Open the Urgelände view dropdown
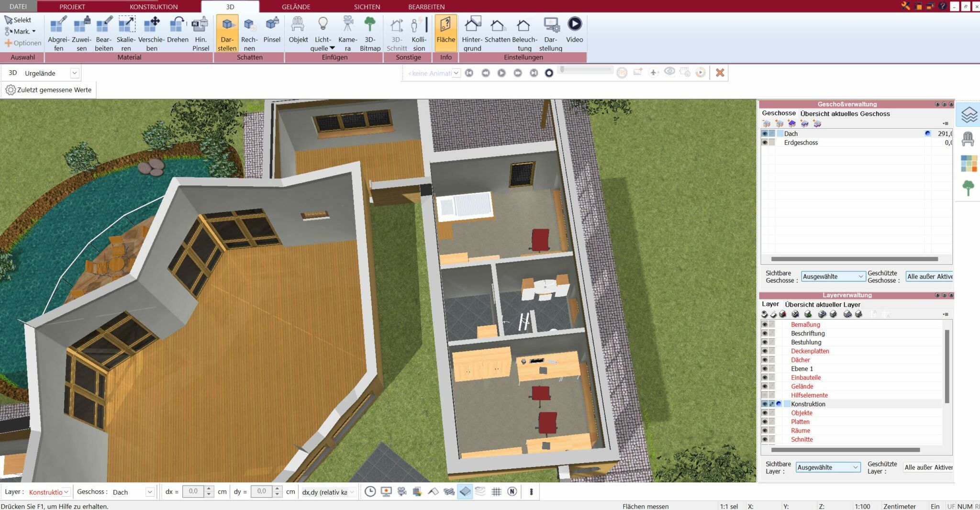 click(75, 73)
